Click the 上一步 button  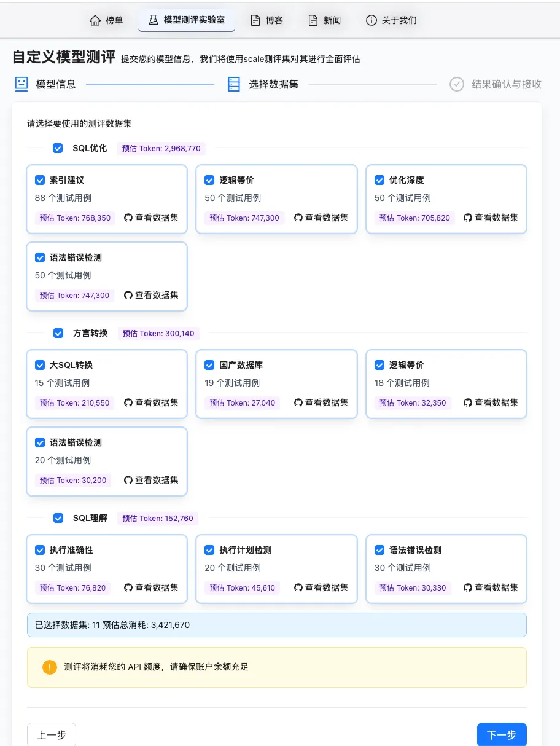pos(52,735)
